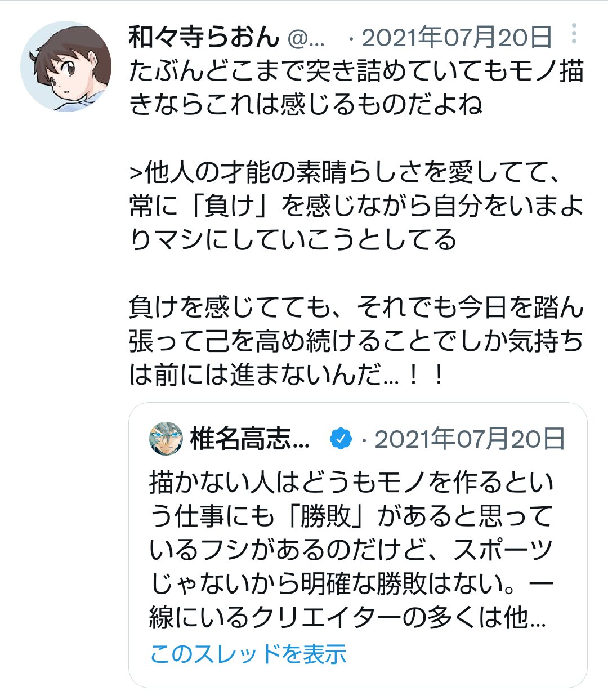Viewport: 608px width, 700px height.
Task: Open the quoted author name 椎名高志
Action: 250,439
